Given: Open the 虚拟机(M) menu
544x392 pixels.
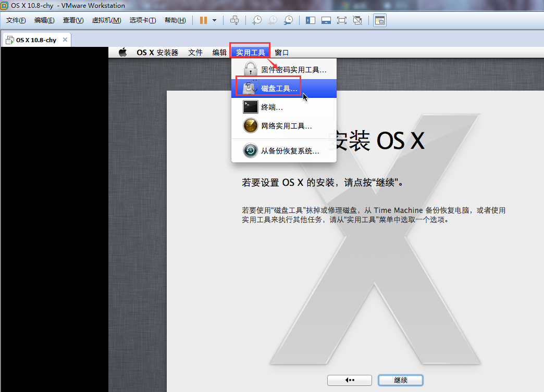Looking at the screenshot, I should [106, 20].
